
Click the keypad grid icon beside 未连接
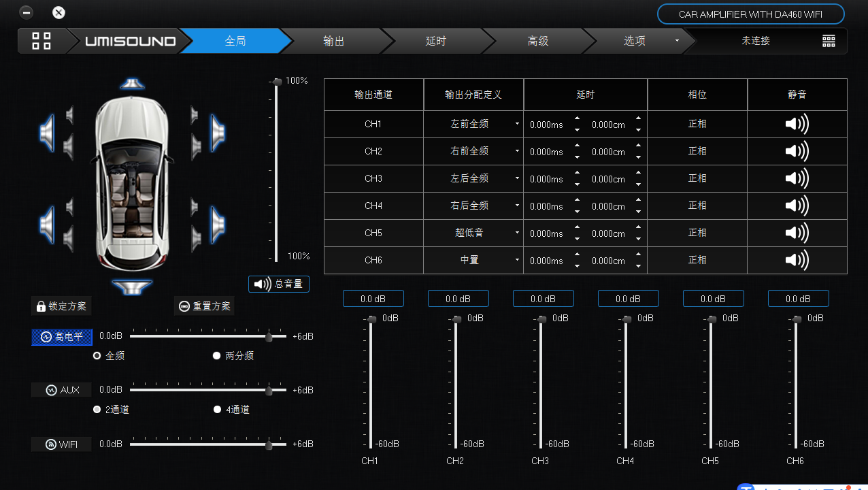pyautogui.click(x=829, y=41)
